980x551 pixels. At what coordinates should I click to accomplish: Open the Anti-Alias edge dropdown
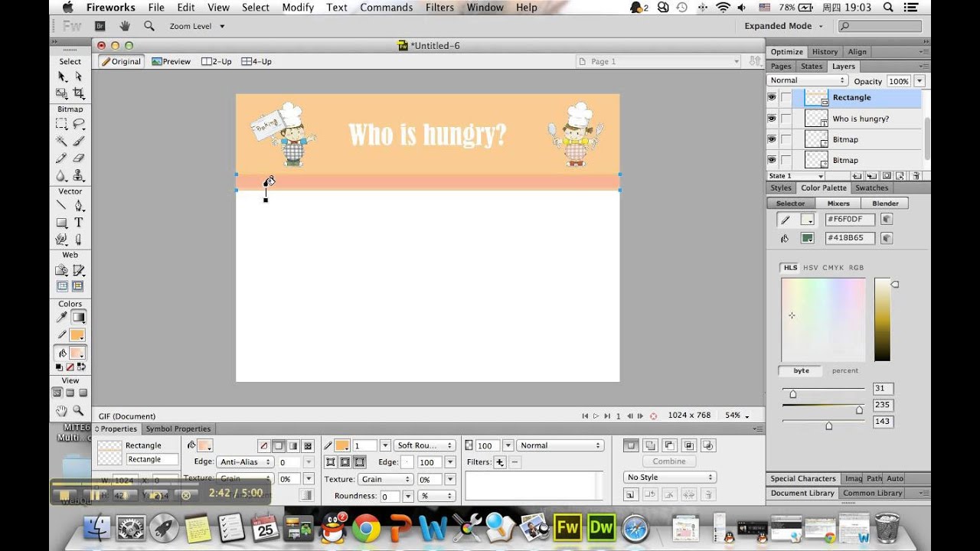[x=245, y=462]
